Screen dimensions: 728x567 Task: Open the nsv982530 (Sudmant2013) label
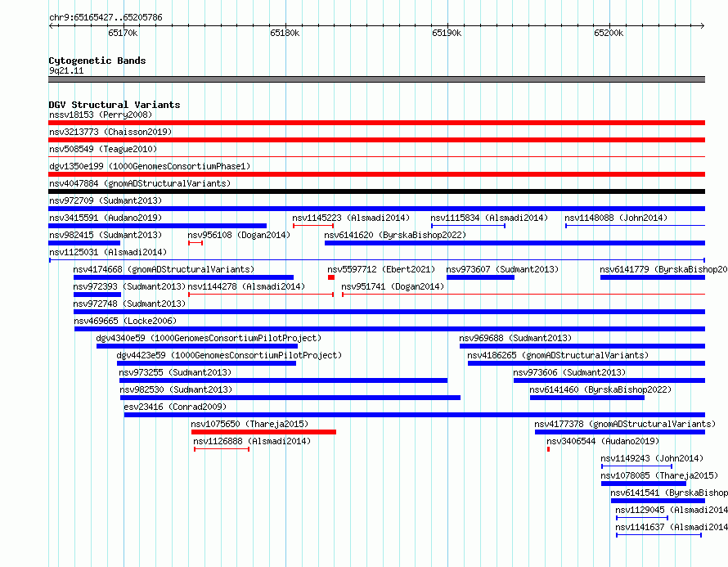[x=176, y=389]
